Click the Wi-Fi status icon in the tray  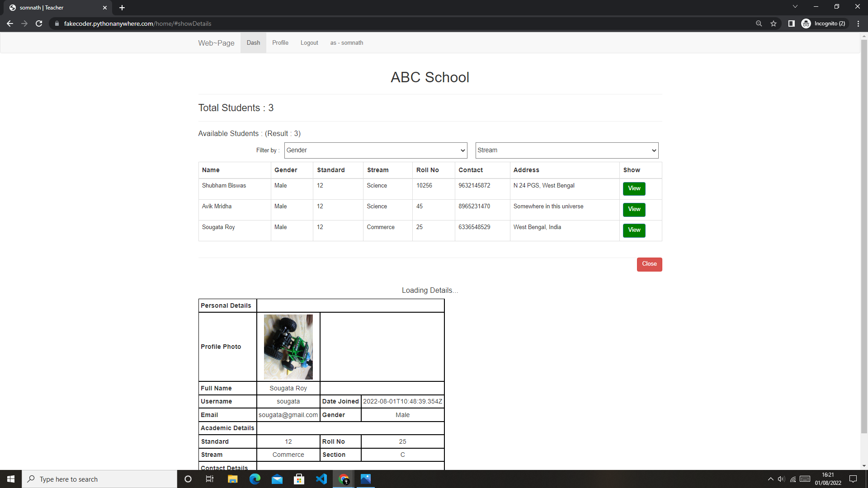(793, 479)
